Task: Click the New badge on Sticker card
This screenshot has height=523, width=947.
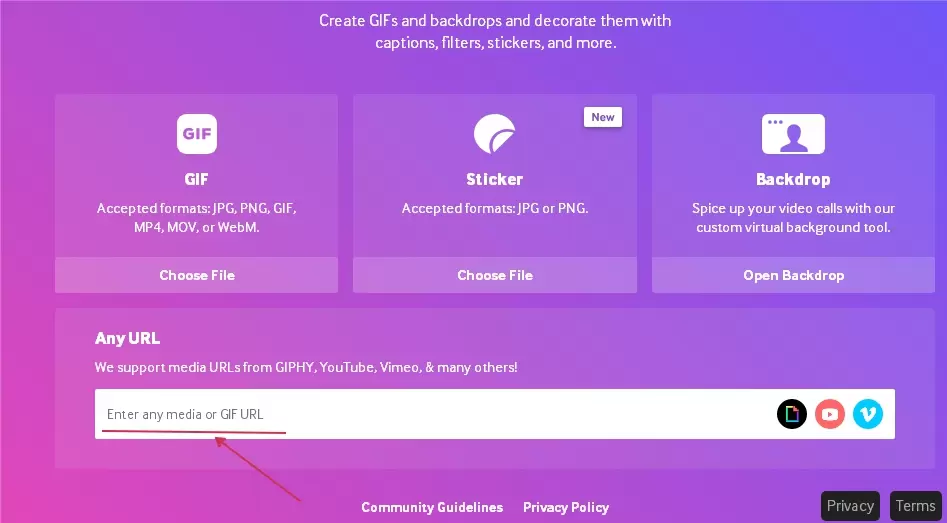Action: click(x=603, y=117)
